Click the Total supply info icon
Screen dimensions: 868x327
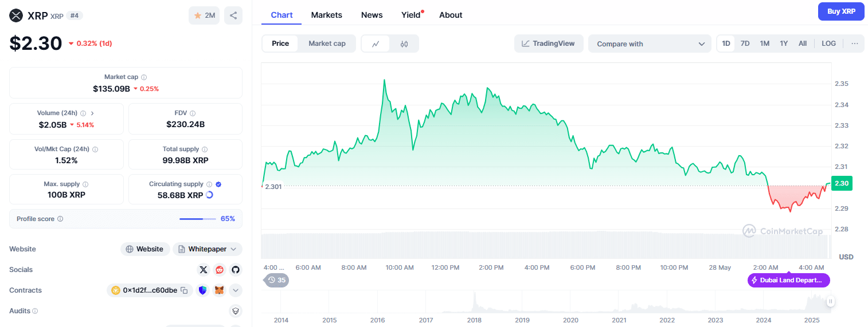205,149
